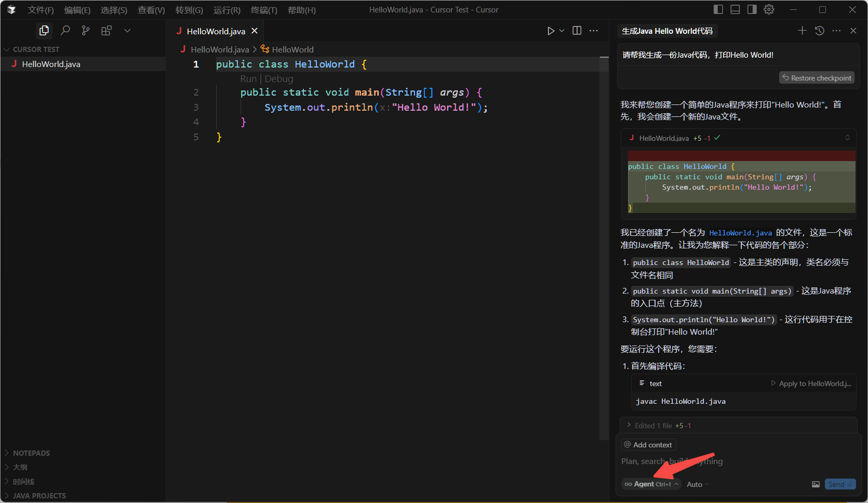Screen dimensions: 868x503
Task: Focus the chat prompt input field
Action: [x=738, y=461]
